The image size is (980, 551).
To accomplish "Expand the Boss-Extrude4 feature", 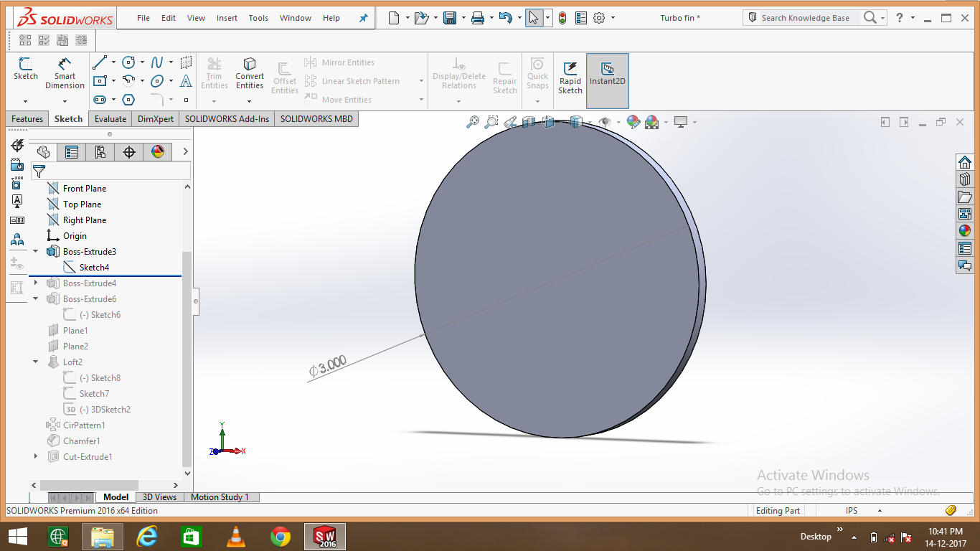I will point(36,283).
